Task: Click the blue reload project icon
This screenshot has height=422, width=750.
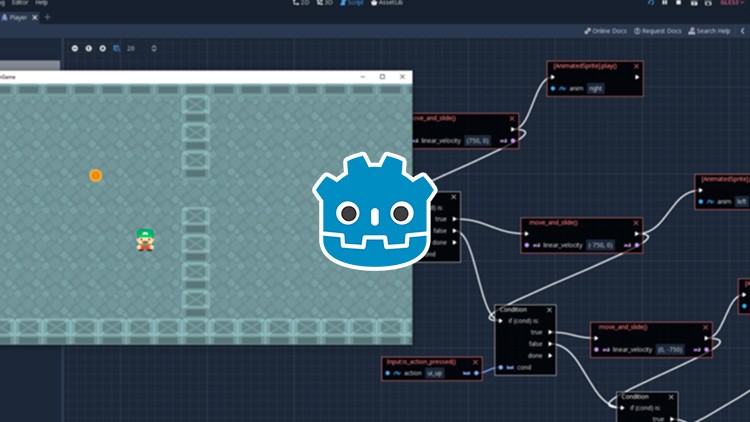Action: [x=651, y=3]
